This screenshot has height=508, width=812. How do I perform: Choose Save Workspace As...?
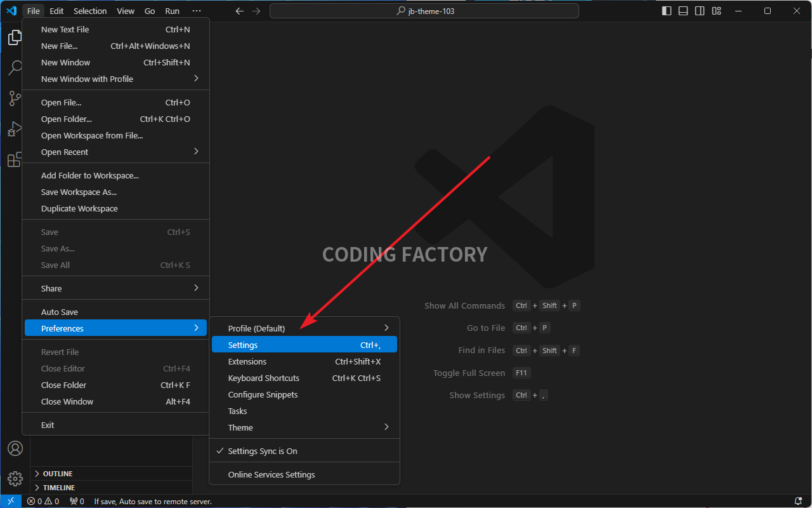click(x=115, y=192)
